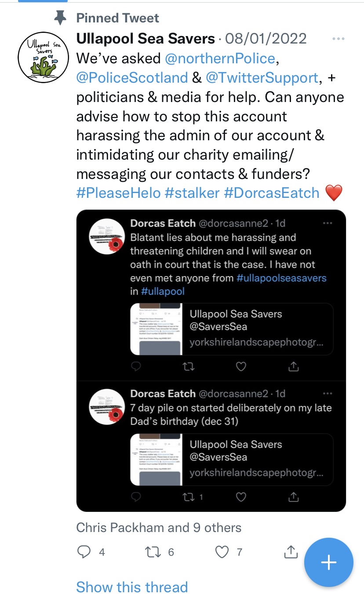Tap the pushpin icon beside Pinned Tweet

[60, 18]
